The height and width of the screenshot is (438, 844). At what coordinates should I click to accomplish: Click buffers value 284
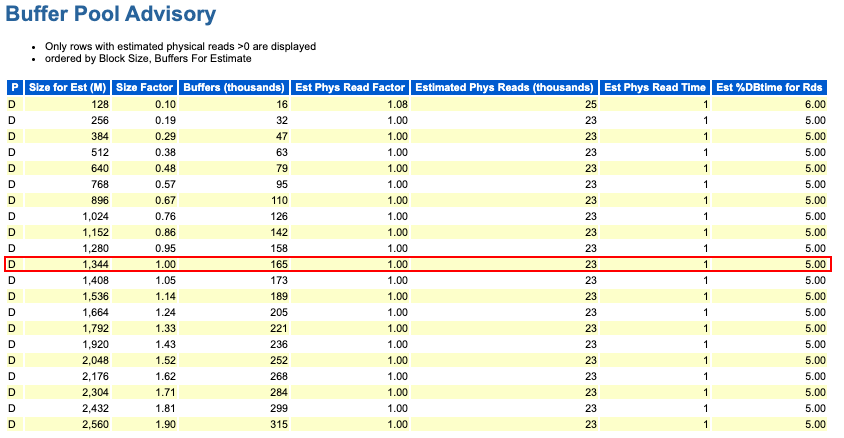click(279, 392)
